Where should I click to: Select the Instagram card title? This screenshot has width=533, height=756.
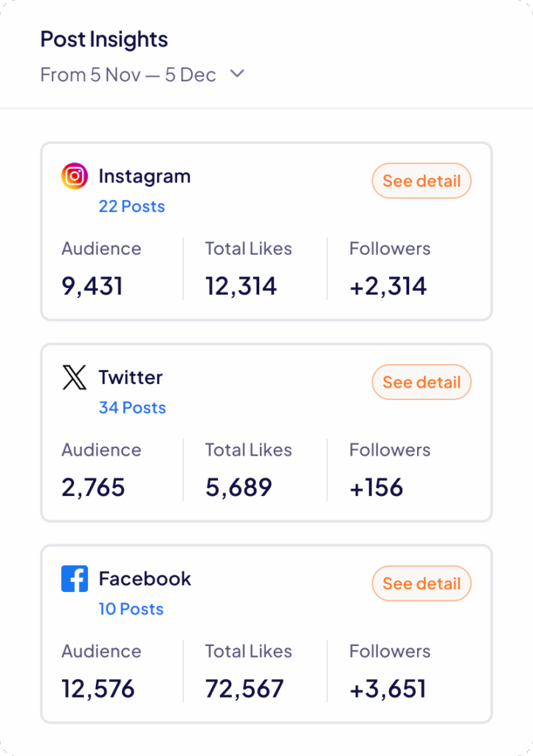145,176
